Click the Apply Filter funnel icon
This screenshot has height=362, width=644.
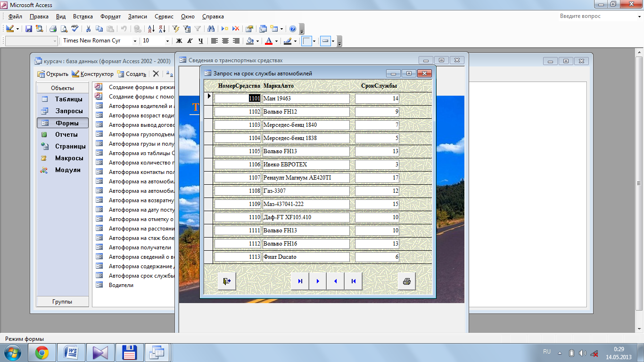pos(198,29)
